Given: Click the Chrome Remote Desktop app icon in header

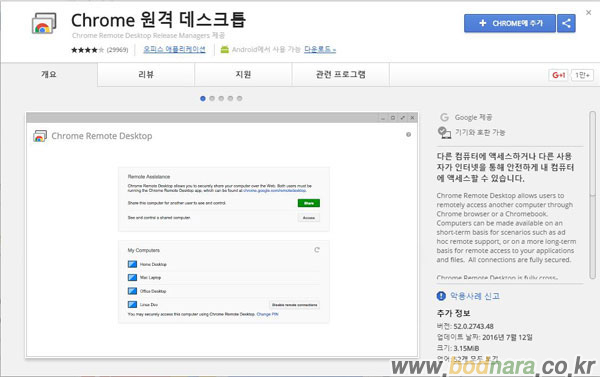Looking at the screenshot, I should point(44,23).
